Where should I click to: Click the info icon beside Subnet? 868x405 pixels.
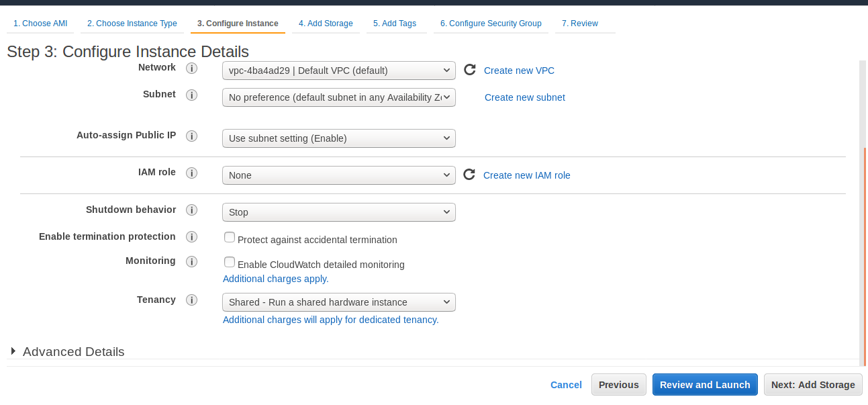pos(191,95)
